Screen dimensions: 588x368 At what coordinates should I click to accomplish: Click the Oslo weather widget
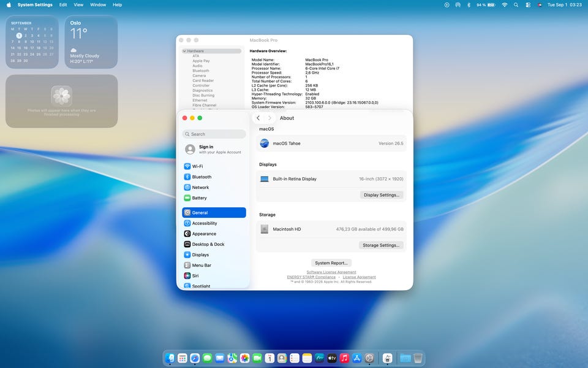coord(91,42)
